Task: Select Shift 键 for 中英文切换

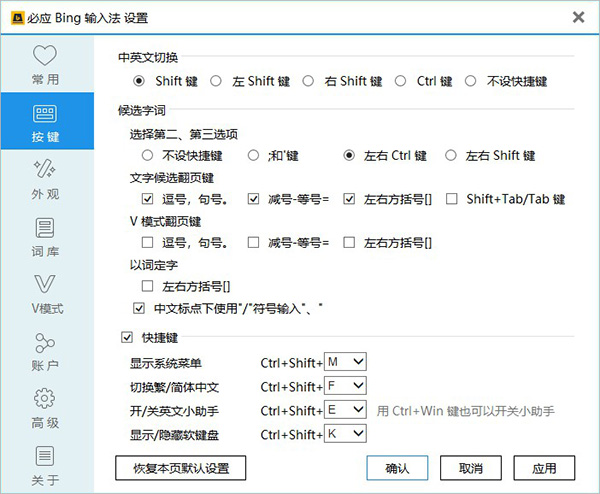Action: point(139,81)
